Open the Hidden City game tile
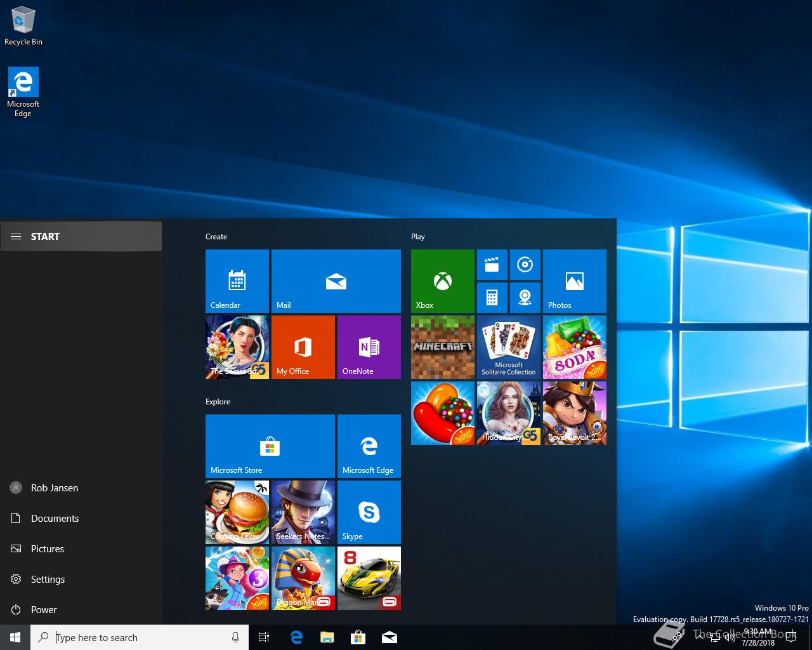This screenshot has width=812, height=650. (x=509, y=413)
